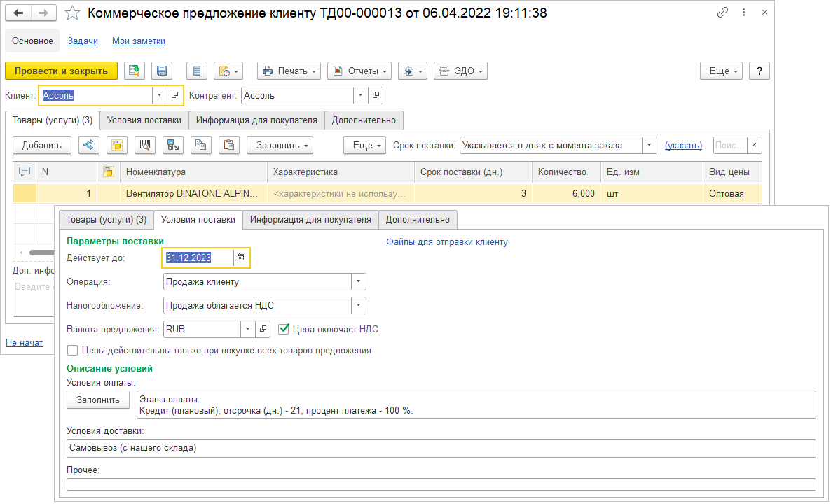This screenshot has width=831, height=504.
Task: Click the Условия оплаты text area
Action: [x=476, y=405]
